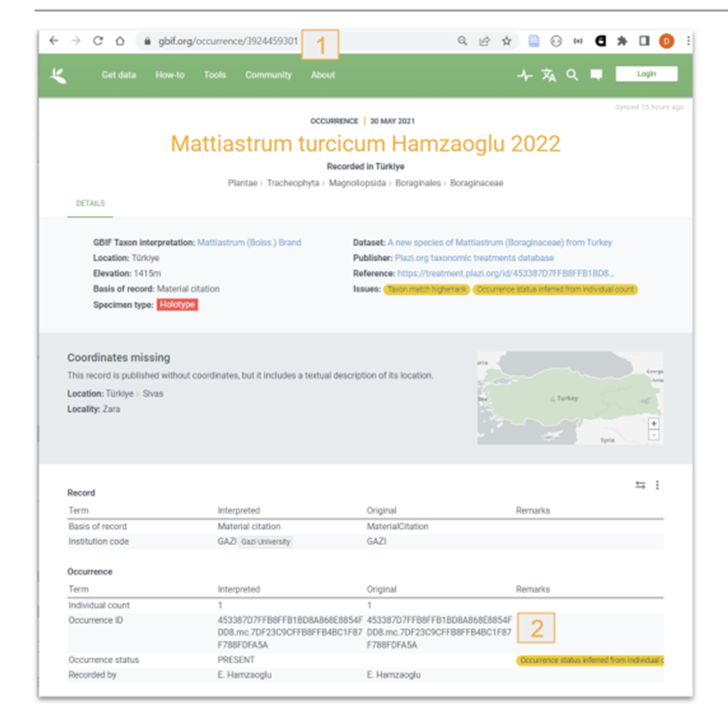Zoom in the map with plus button
Screen dimensions: 728x706
654,423
